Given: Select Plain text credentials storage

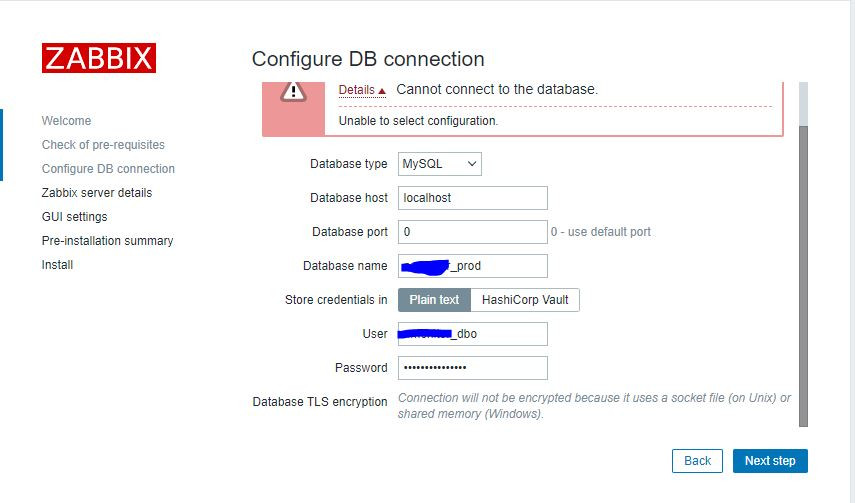Looking at the screenshot, I should coord(434,300).
